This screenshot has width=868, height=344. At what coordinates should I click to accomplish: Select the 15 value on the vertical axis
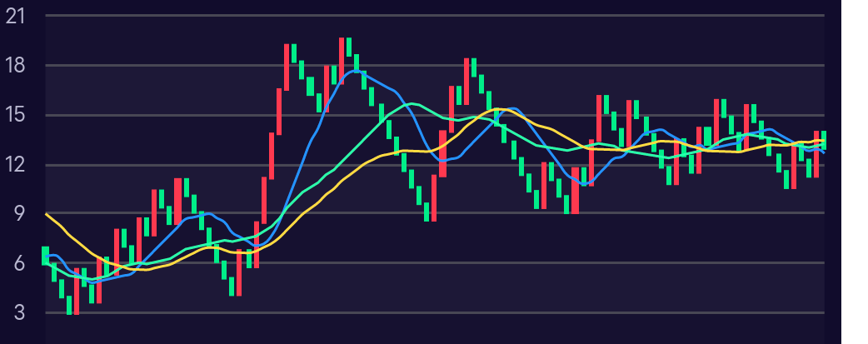point(17,115)
